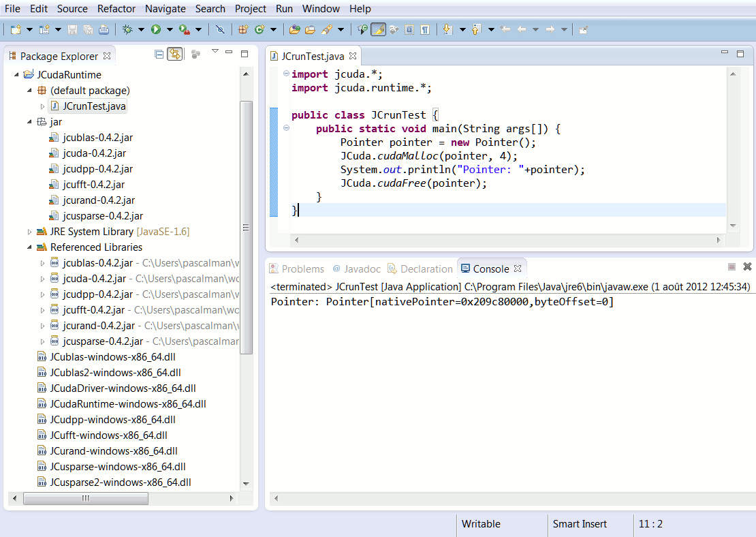
Task: Click the Print icon in toolbar
Action: pos(103,29)
